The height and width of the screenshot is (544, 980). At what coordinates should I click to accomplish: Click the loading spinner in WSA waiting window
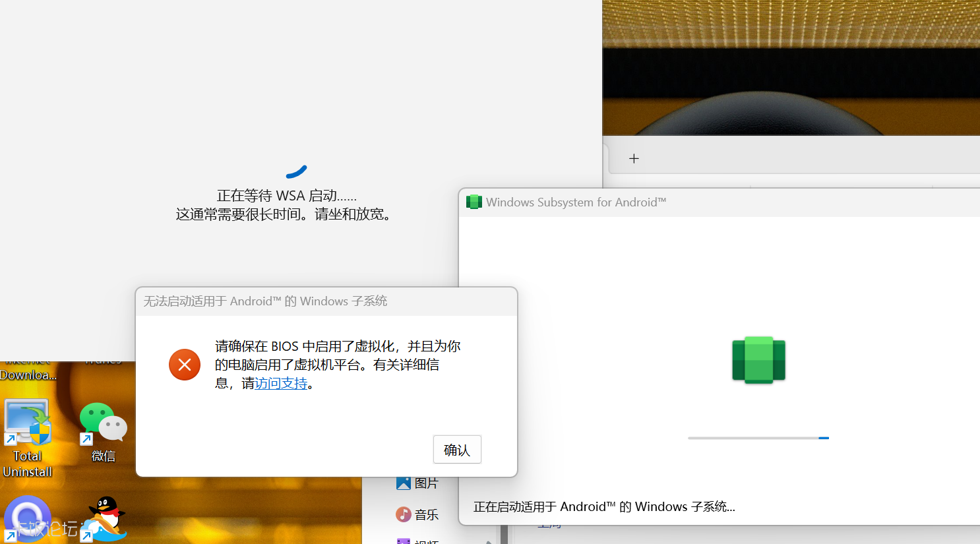[297, 171]
